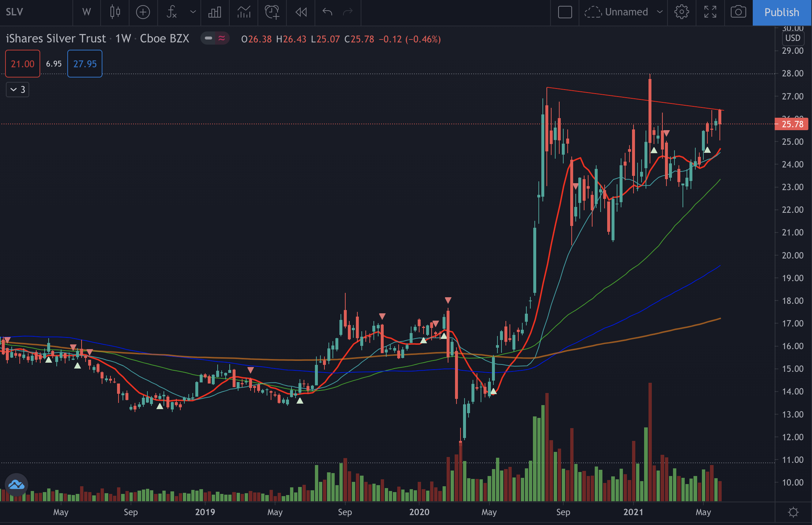Click the blue buy price 27.95 button
The height and width of the screenshot is (525, 812).
(85, 64)
